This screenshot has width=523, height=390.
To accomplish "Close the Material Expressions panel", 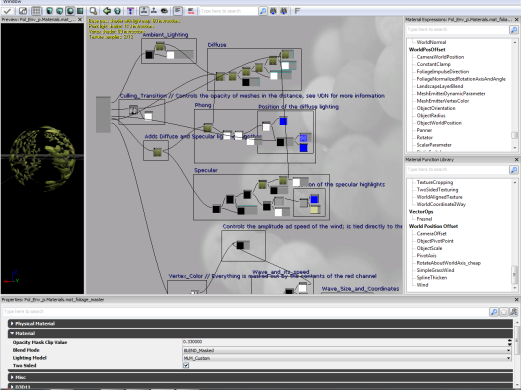I will click(516, 20).
